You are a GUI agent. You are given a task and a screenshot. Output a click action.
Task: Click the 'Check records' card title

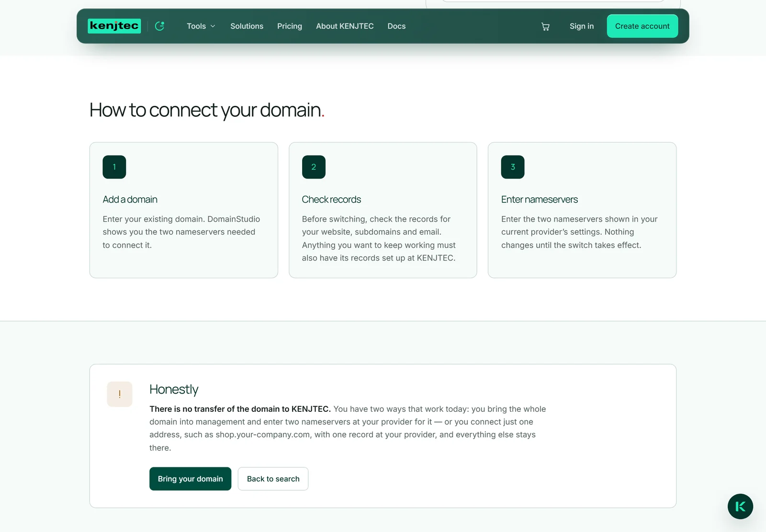(x=331, y=199)
